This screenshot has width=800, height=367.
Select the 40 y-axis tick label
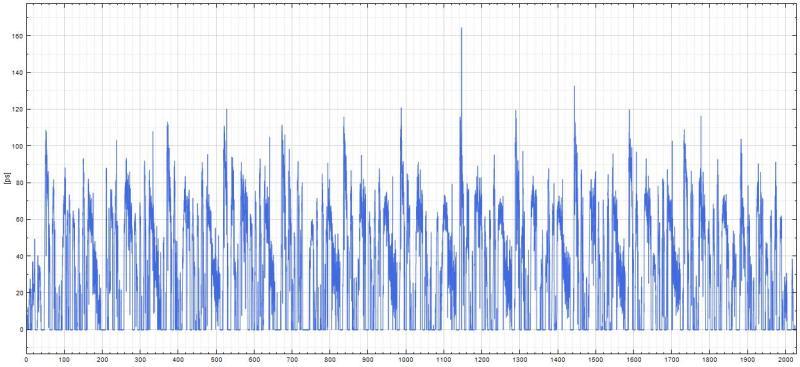[x=19, y=256]
